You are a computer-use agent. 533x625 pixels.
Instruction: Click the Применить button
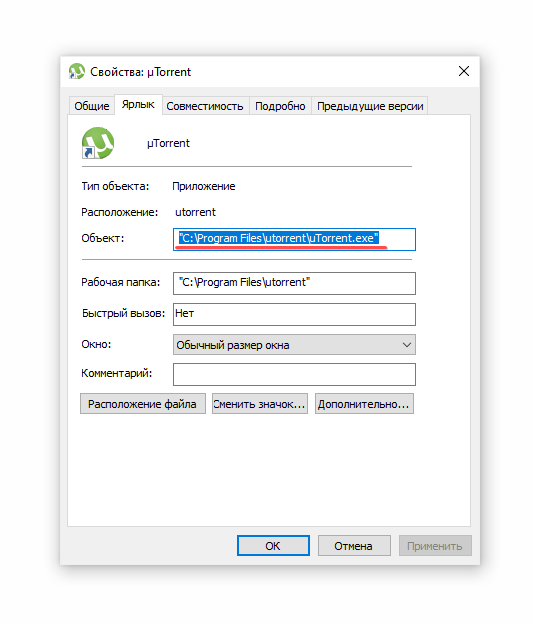(x=435, y=546)
